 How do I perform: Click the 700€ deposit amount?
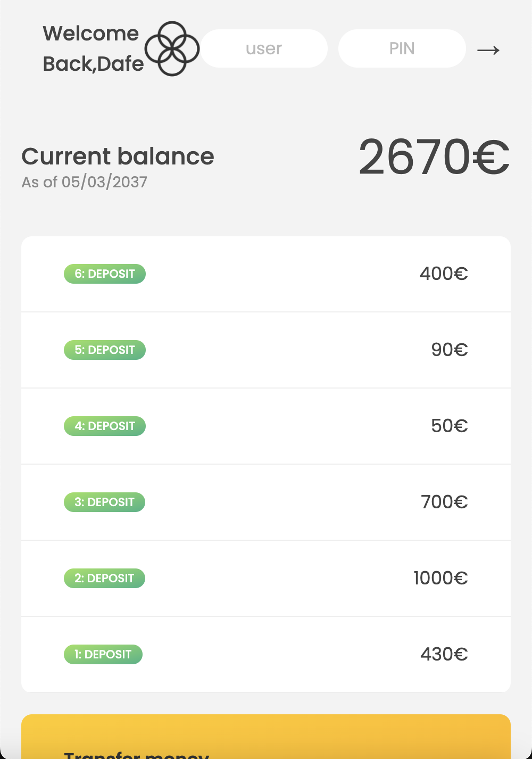(x=444, y=502)
